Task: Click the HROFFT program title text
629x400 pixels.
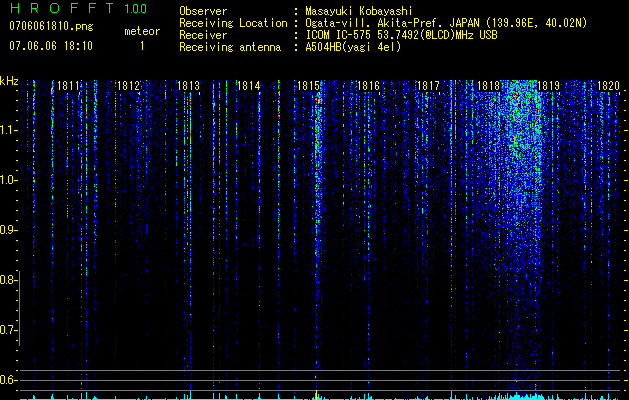Action: point(62,8)
